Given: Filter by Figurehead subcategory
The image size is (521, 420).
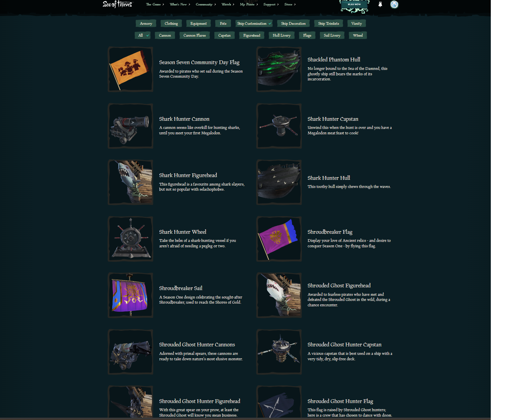Looking at the screenshot, I should point(252,35).
